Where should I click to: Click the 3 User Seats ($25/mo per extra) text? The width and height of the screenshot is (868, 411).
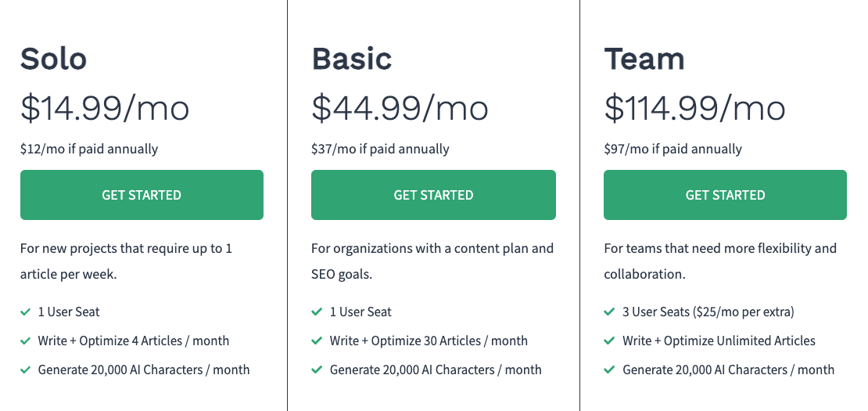pos(708,312)
